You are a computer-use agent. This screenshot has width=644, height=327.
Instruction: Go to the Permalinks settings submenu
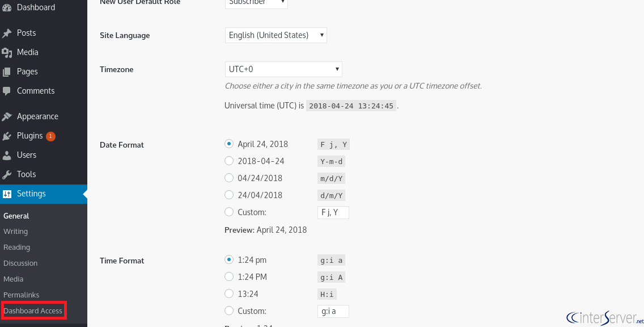[22, 295]
